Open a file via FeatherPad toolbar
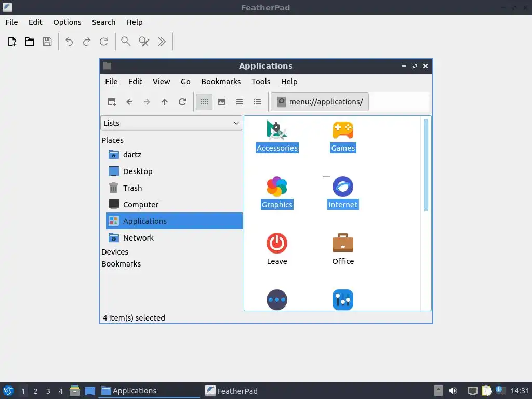This screenshot has height=399, width=532. 30,42
